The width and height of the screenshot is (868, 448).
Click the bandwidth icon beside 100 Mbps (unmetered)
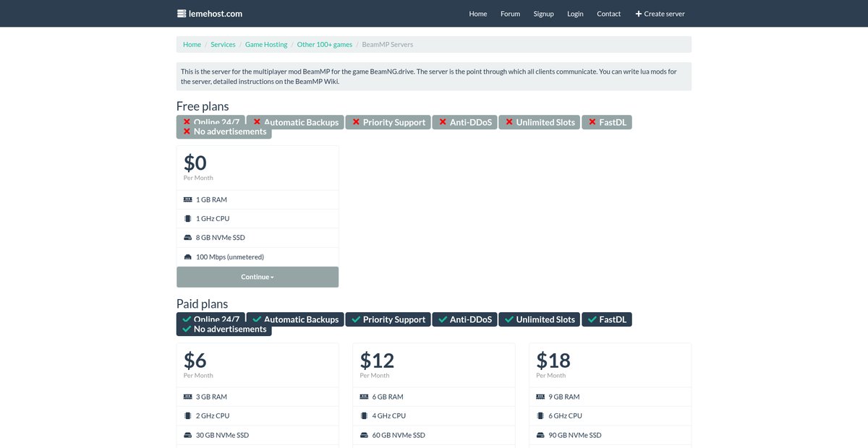coord(188,257)
